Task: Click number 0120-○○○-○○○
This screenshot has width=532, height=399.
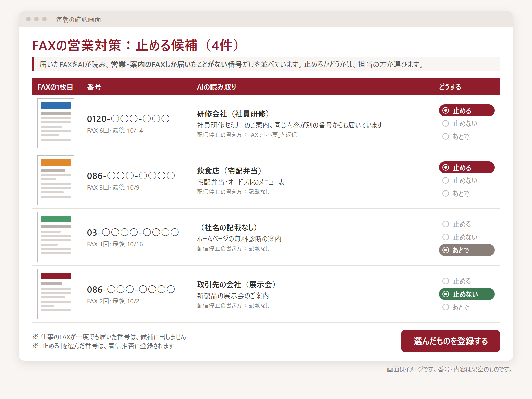Action: (x=128, y=119)
